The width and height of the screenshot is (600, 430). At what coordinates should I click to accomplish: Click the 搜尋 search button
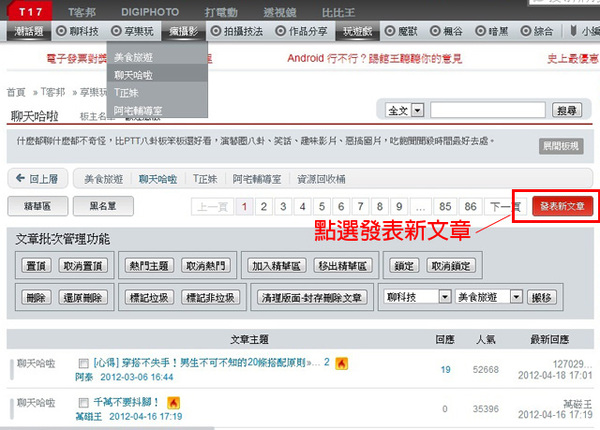[x=567, y=110]
